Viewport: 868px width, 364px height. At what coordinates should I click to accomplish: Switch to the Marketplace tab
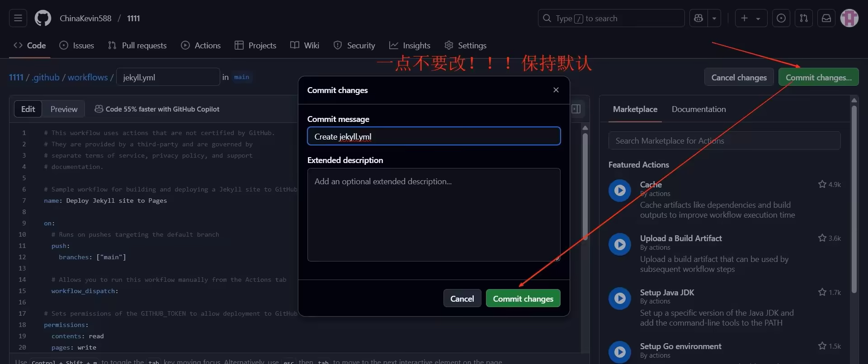tap(635, 109)
